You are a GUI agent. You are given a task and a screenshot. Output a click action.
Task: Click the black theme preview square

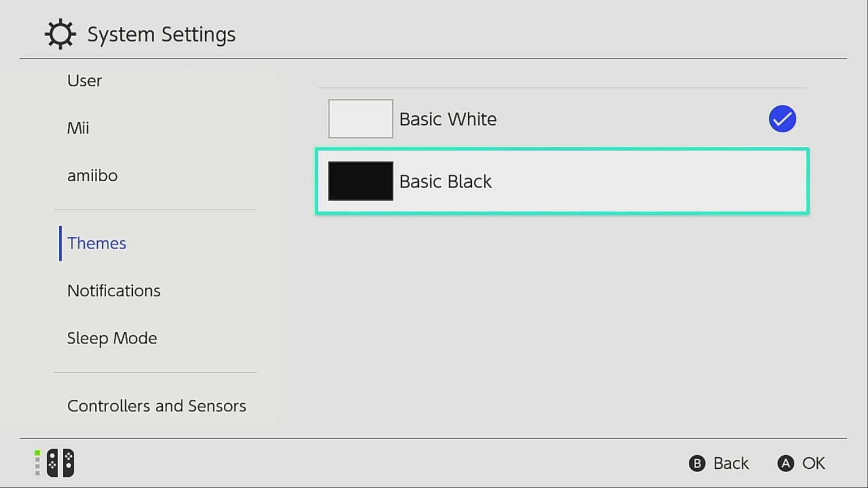point(361,181)
